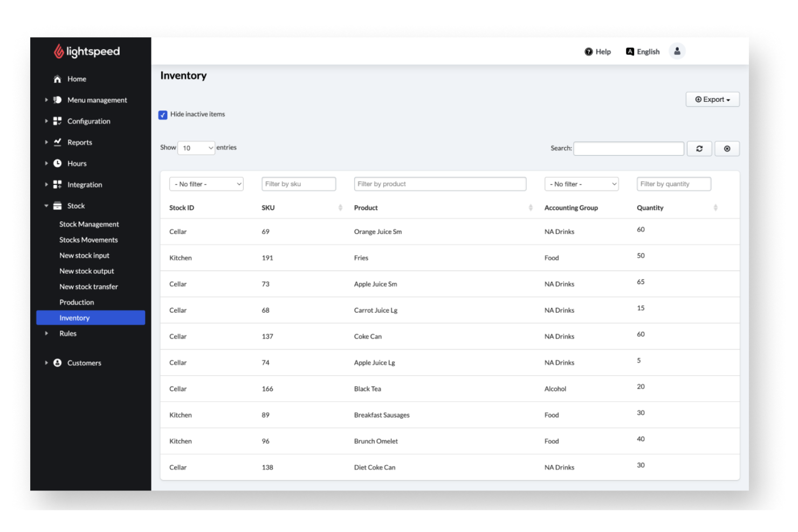Image resolution: width=798 pixels, height=532 pixels.
Task: Open Menu management via its sidebar icon
Action: tap(58, 100)
